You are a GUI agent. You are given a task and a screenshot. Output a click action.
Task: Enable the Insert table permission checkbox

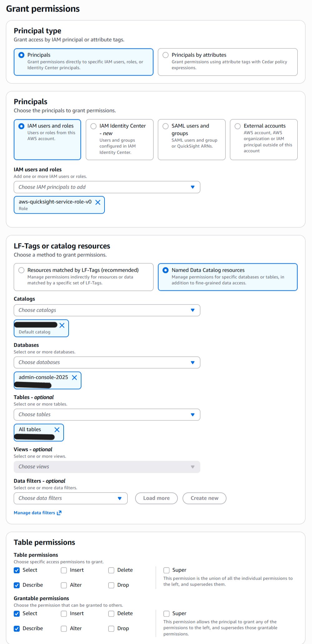pyautogui.click(x=64, y=570)
